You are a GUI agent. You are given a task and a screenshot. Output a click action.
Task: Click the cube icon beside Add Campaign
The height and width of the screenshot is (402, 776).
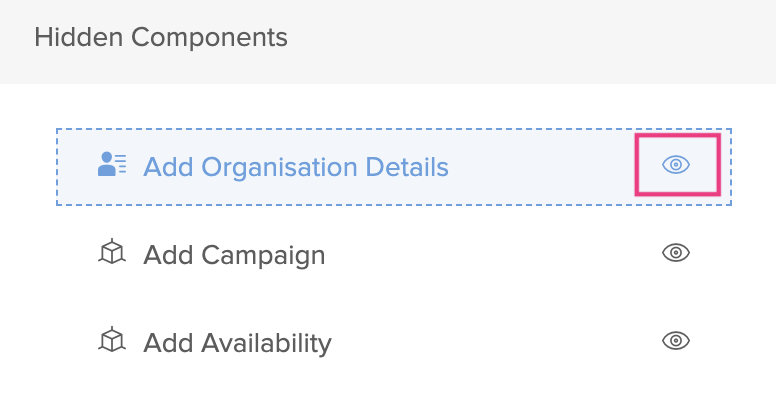point(111,254)
